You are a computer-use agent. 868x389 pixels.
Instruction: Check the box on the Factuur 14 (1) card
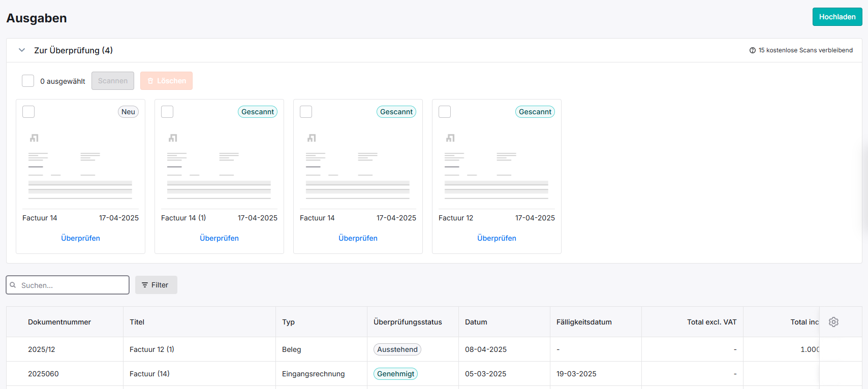167,112
